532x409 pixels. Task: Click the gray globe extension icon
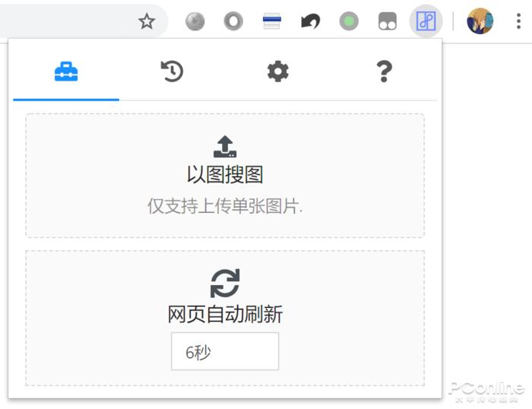tap(195, 21)
